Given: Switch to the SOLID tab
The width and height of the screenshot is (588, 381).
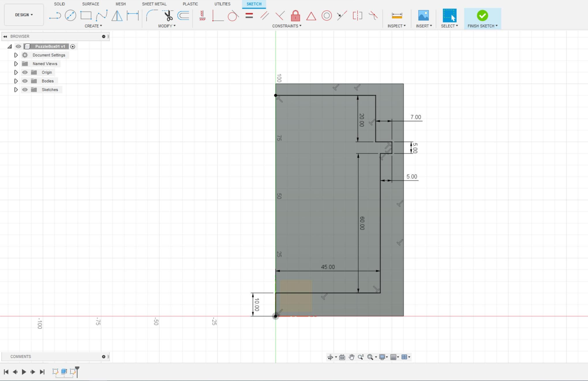Looking at the screenshot, I should pyautogui.click(x=59, y=4).
